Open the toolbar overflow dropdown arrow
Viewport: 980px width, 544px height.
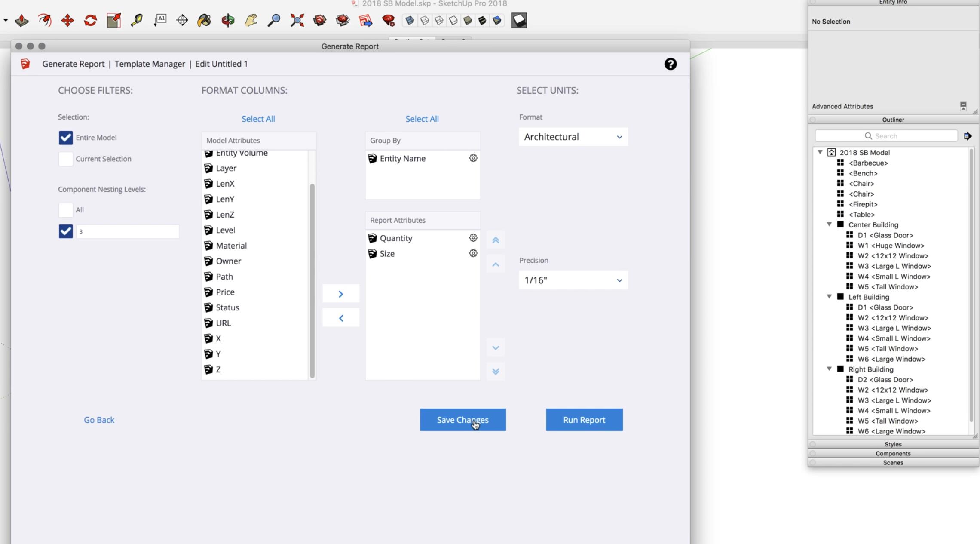pos(6,20)
